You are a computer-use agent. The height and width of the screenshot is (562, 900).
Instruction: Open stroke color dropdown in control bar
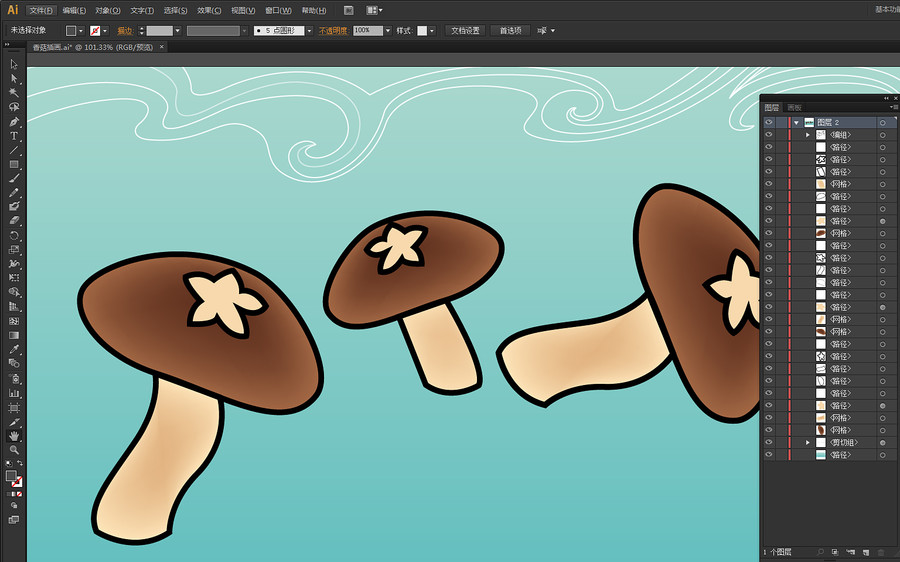pyautogui.click(x=105, y=31)
